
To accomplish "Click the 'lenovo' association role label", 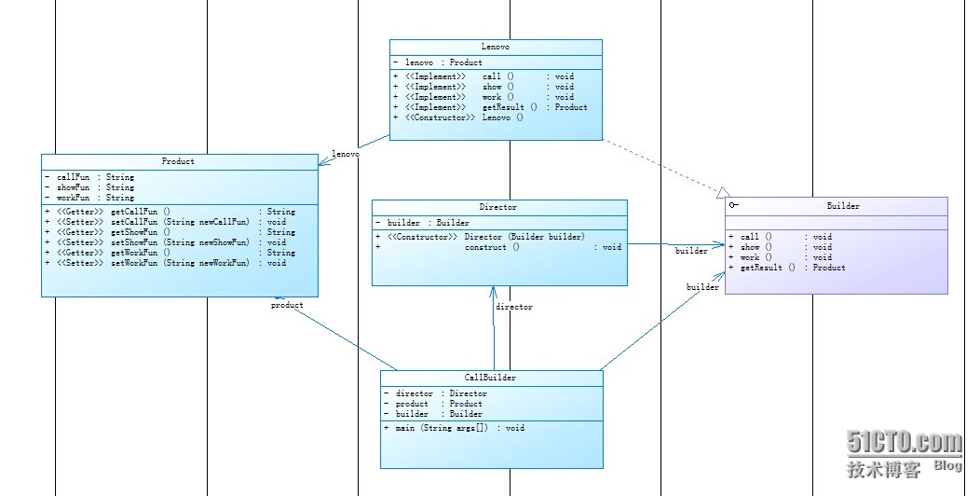I will pyautogui.click(x=346, y=154).
